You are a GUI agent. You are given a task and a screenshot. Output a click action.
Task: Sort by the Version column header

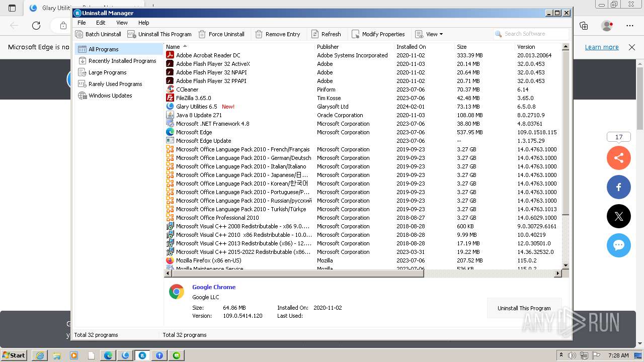538,47
